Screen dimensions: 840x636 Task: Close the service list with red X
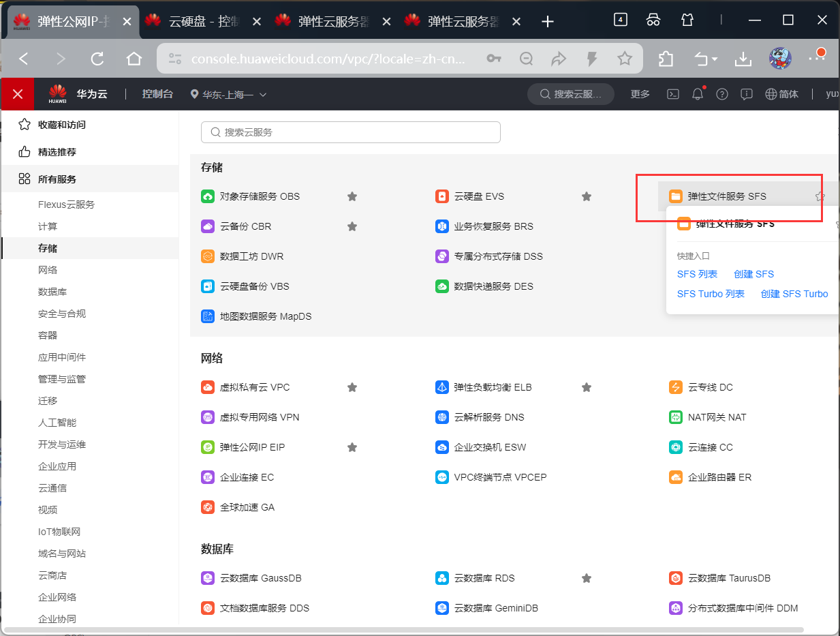click(x=18, y=94)
